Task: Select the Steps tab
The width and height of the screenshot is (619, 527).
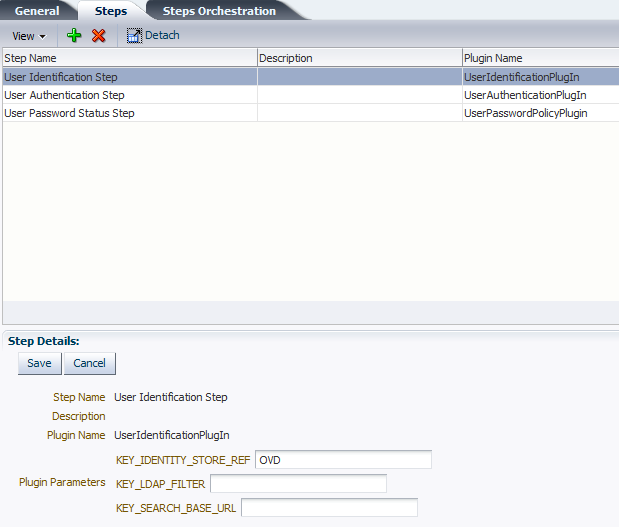Action: click(x=111, y=11)
